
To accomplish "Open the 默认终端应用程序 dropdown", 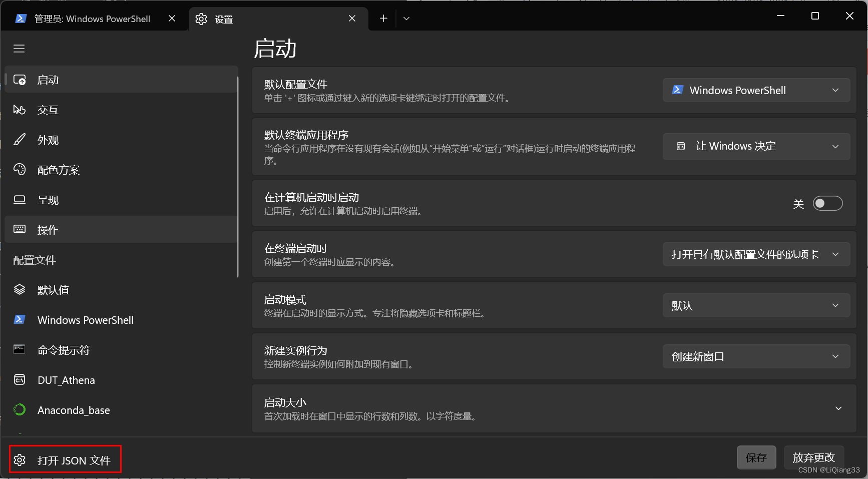I will [x=755, y=146].
